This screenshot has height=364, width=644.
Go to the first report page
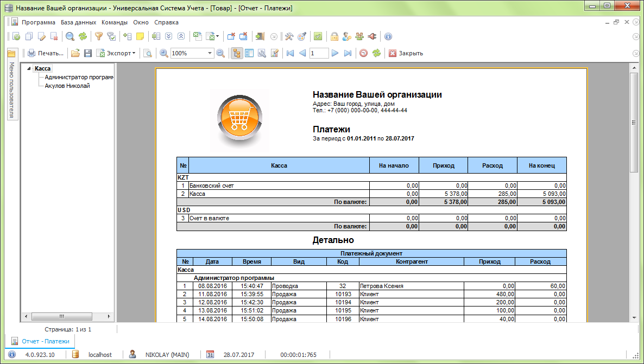pyautogui.click(x=291, y=53)
